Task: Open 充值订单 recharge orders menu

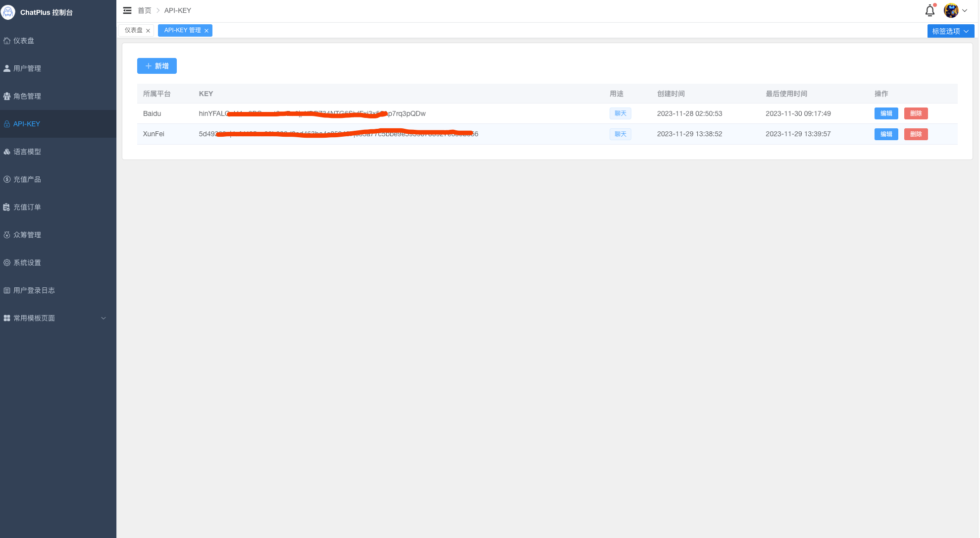Action: 27,207
